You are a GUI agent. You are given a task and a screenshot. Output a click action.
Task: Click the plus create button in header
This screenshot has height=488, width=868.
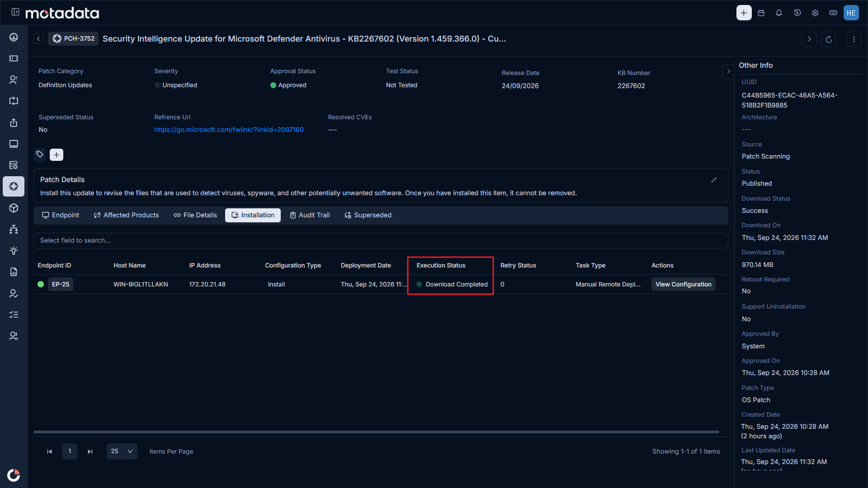click(744, 13)
